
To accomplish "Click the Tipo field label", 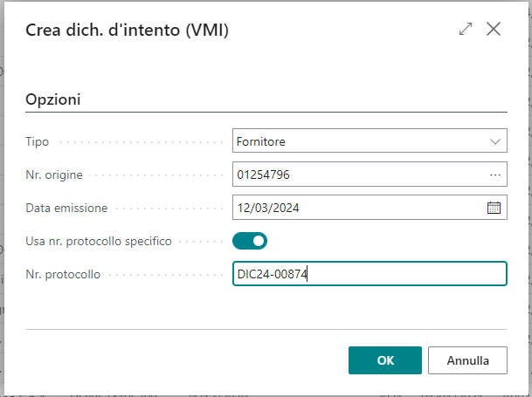I will click(38, 141).
